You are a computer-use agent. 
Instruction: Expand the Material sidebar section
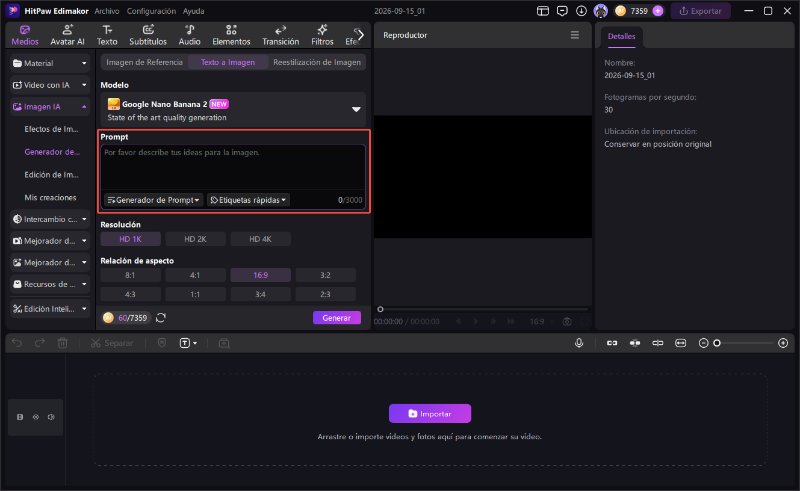coord(49,63)
